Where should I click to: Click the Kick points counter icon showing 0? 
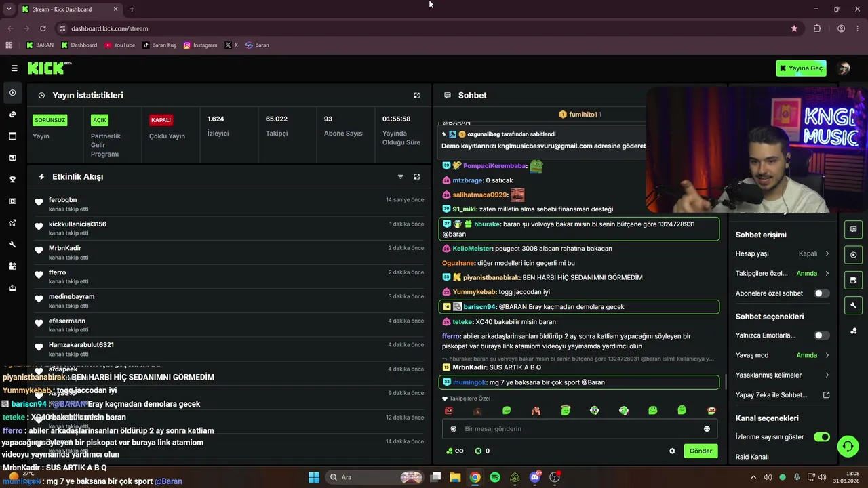click(482, 451)
